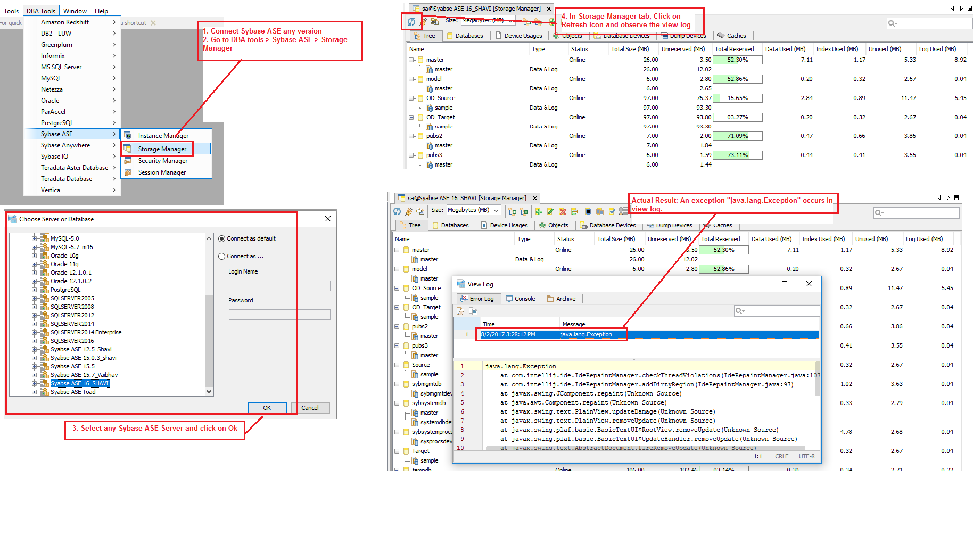This screenshot has height=560, width=973.
Task: Click the Password input field
Action: coord(279,315)
